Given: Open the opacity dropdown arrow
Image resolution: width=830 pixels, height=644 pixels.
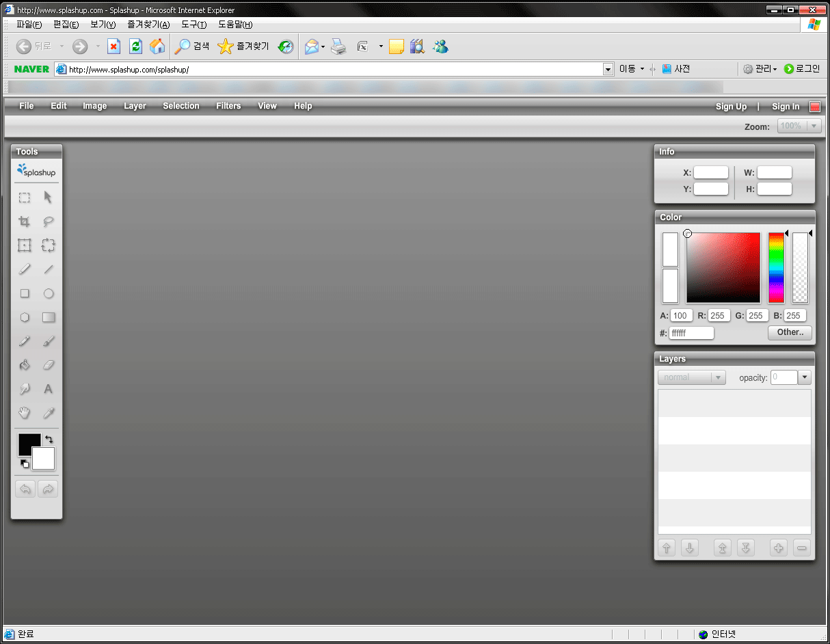Looking at the screenshot, I should click(804, 377).
